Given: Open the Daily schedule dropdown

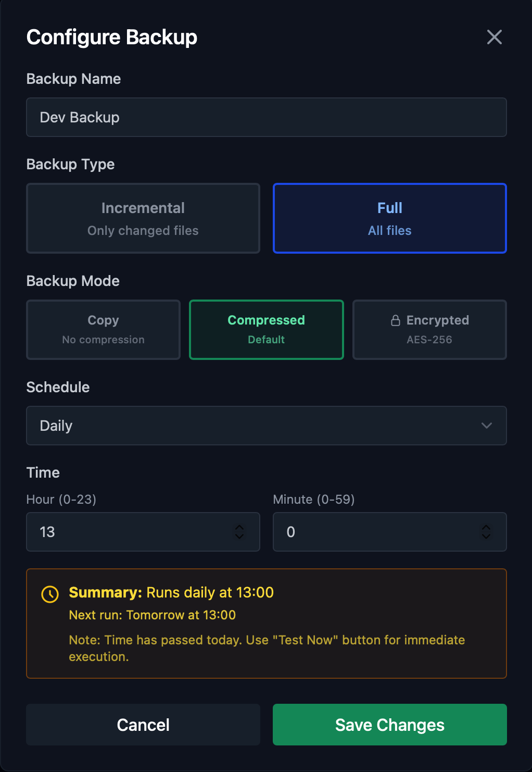Looking at the screenshot, I should click(x=266, y=426).
